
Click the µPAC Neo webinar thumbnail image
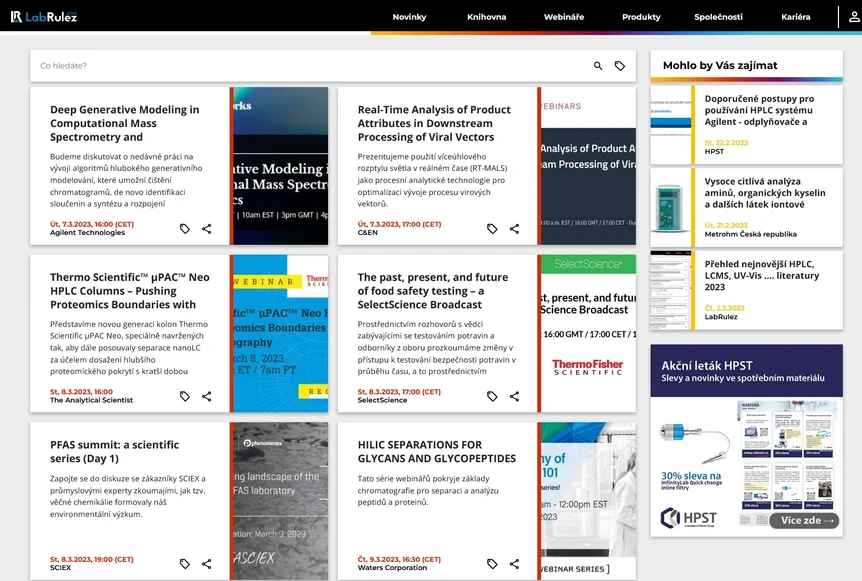point(279,334)
